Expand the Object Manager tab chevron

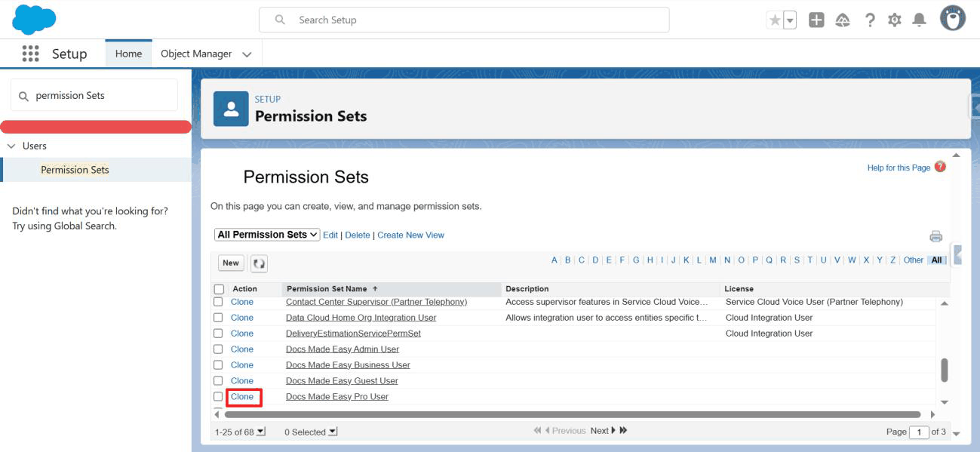tap(247, 54)
